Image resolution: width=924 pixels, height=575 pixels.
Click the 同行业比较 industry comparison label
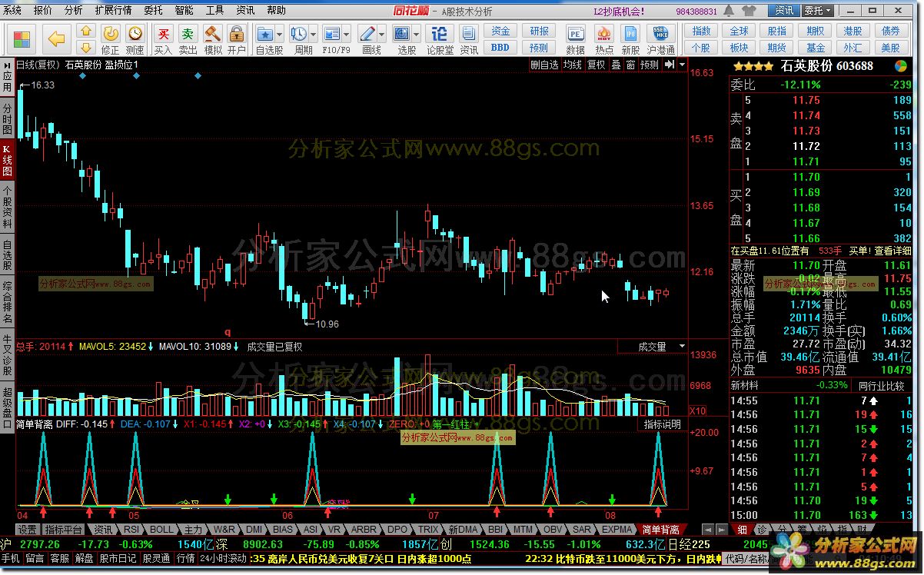[881, 385]
